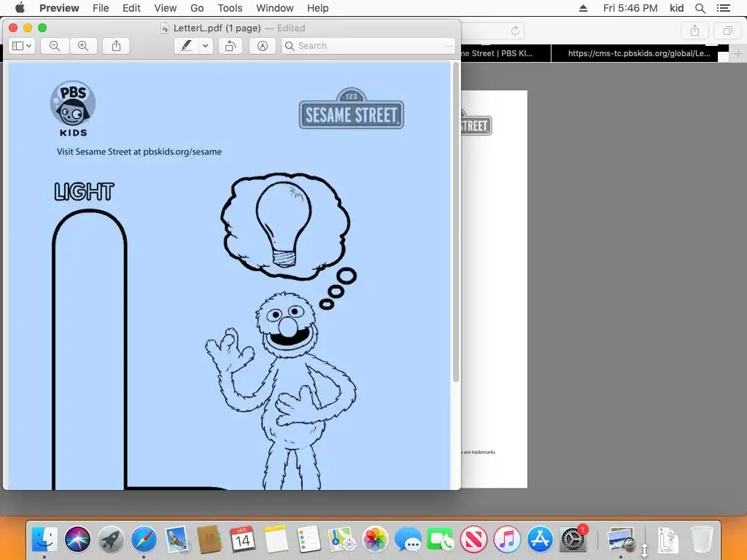Open Notification Center list icon
The width and height of the screenshot is (747, 560).
point(723,8)
